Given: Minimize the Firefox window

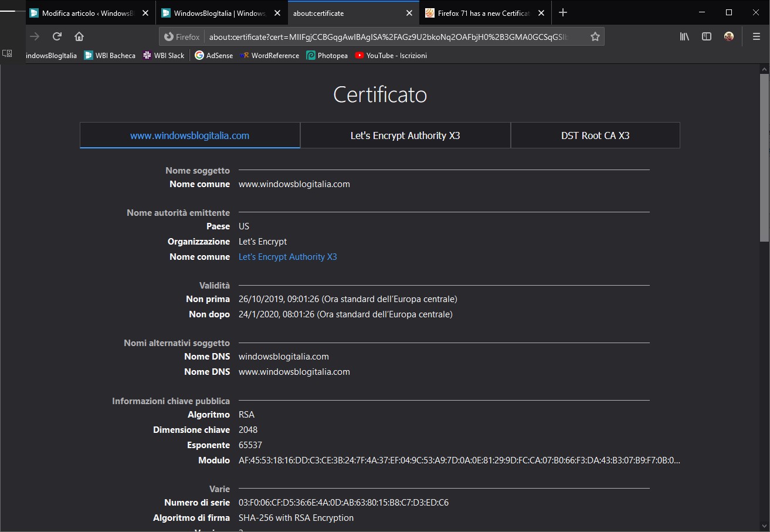Looking at the screenshot, I should 702,12.
